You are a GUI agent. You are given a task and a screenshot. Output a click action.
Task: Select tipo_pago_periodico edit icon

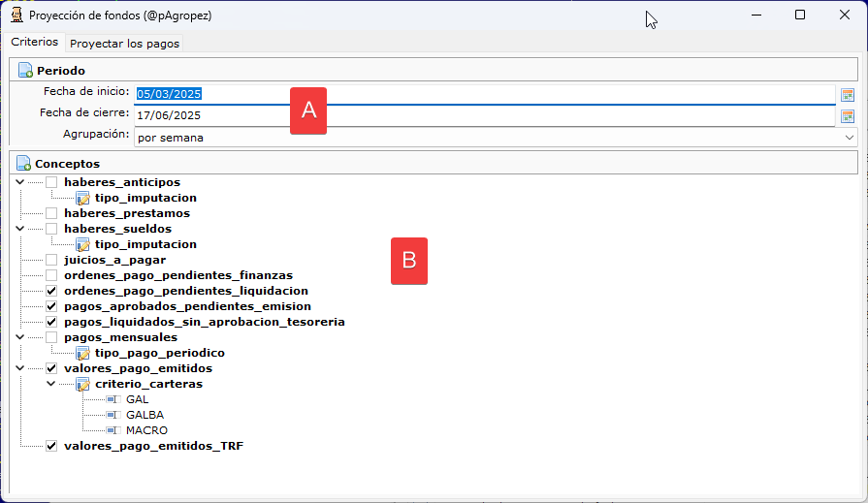(x=83, y=353)
